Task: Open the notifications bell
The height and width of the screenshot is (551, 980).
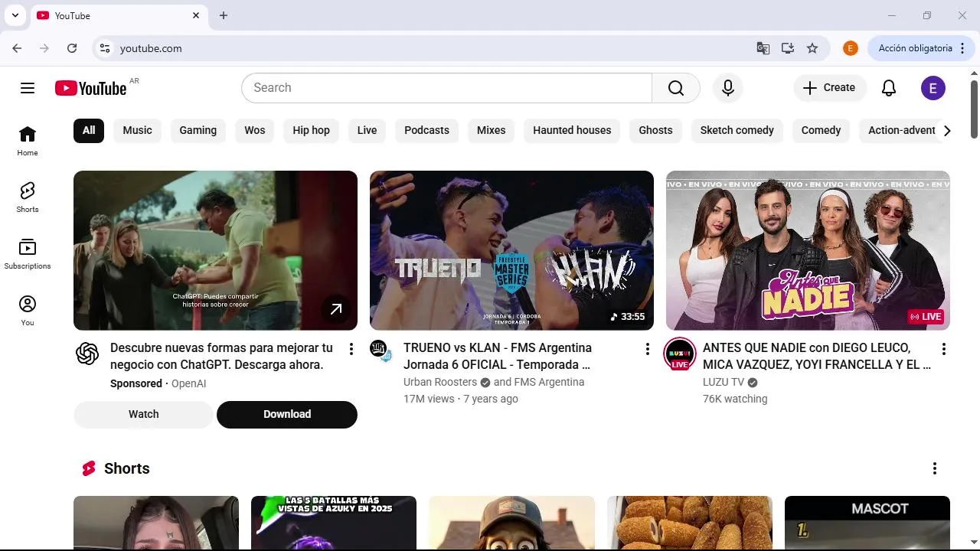Action: click(889, 88)
